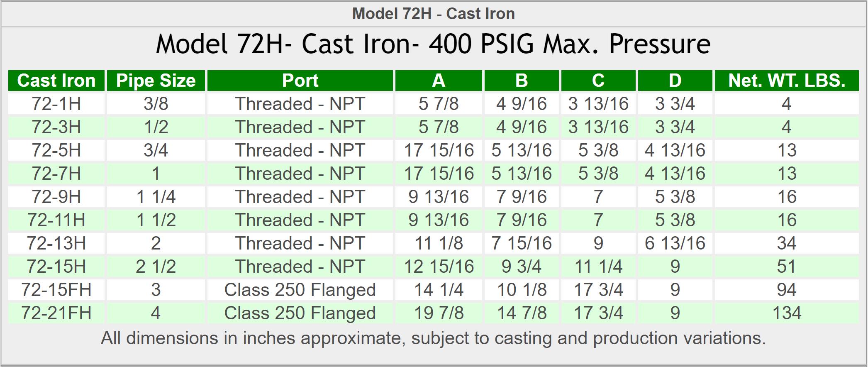
Task: Click the 72-7H model cell
Action: point(56,174)
